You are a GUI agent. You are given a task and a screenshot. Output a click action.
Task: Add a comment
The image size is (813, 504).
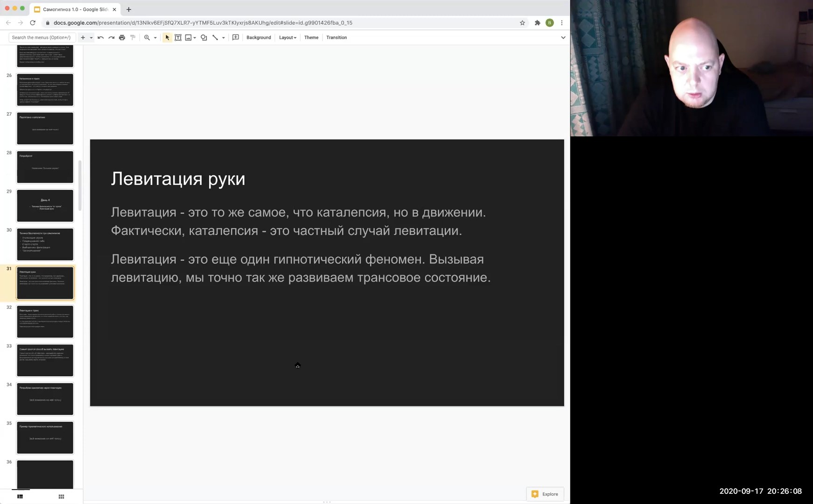[x=236, y=37]
